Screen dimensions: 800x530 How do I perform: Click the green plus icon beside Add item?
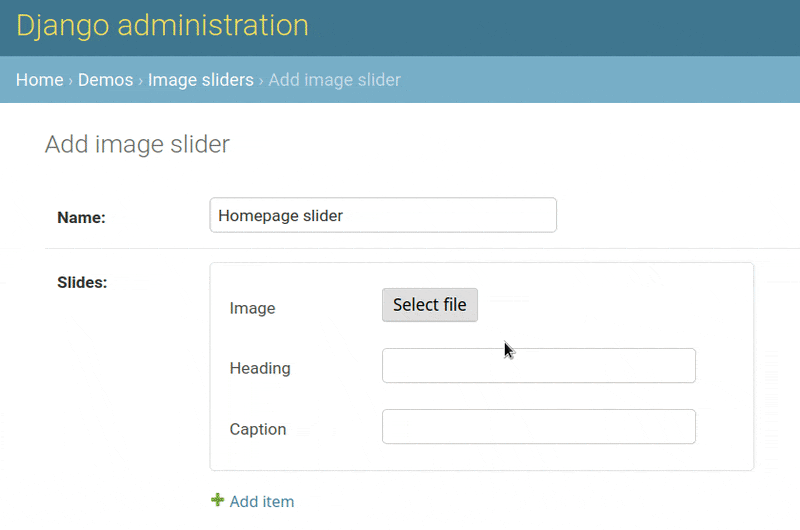(217, 500)
